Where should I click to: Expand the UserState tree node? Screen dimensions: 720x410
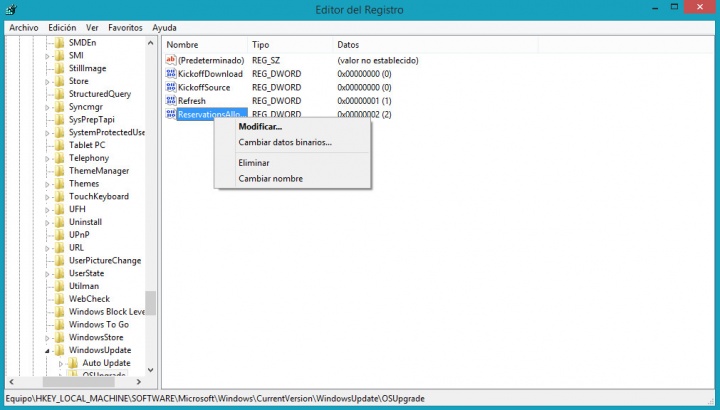pyautogui.click(x=47, y=274)
